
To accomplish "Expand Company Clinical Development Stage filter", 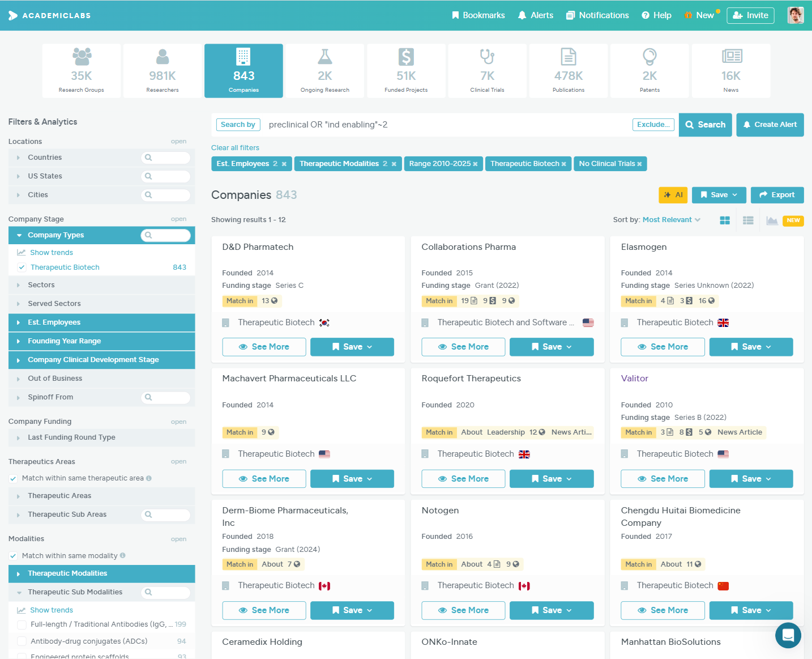I will coord(102,360).
